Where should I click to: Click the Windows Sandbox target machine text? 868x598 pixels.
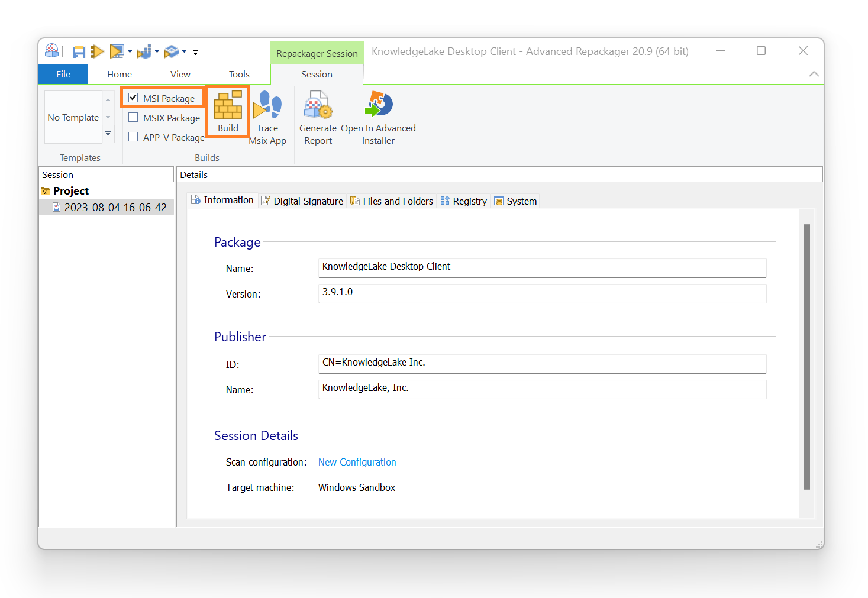tap(357, 487)
